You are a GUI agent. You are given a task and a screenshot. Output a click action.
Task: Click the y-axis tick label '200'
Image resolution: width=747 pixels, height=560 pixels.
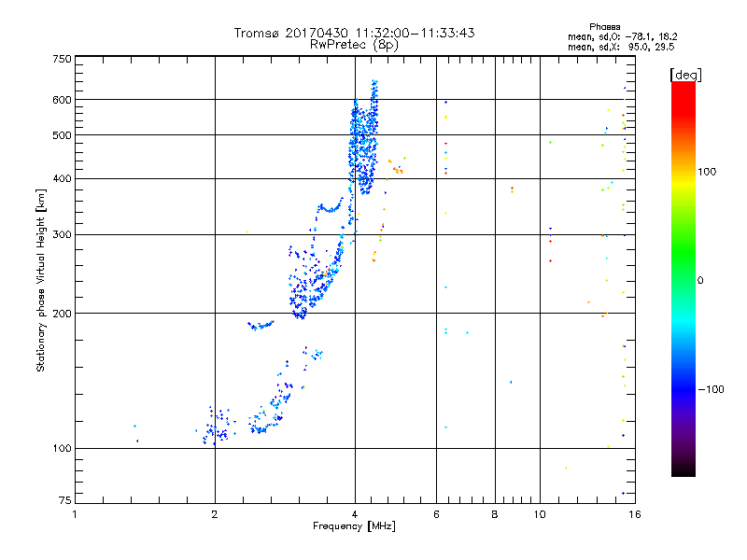(x=62, y=314)
